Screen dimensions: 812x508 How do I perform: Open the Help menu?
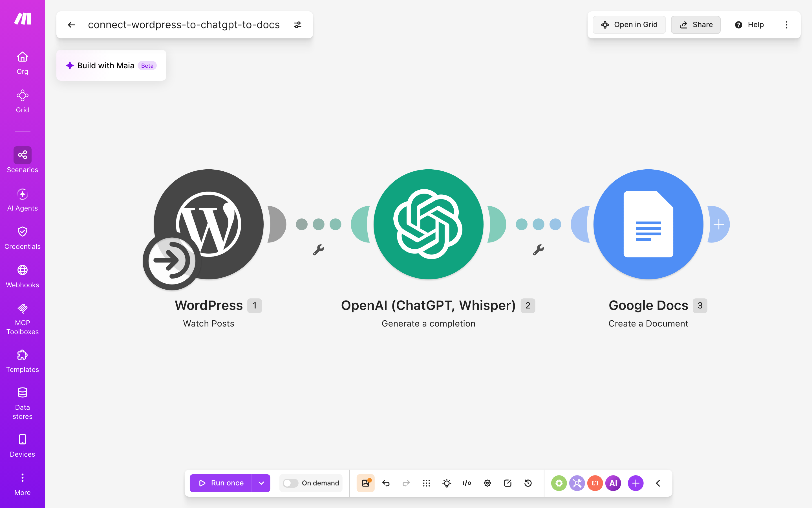(749, 25)
